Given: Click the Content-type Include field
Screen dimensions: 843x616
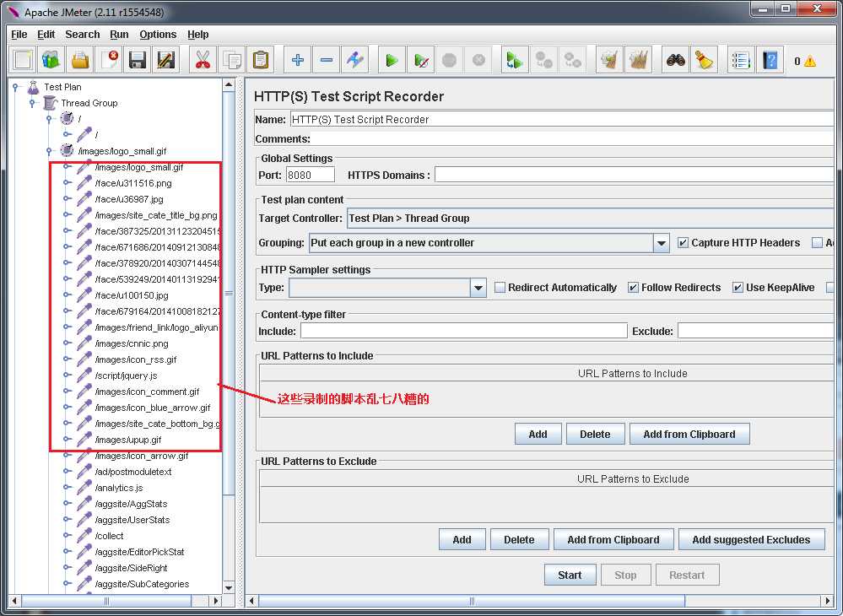Looking at the screenshot, I should (x=463, y=331).
